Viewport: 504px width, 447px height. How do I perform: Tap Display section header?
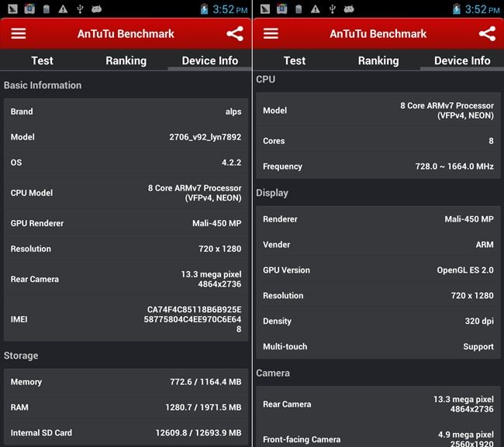pos(272,193)
